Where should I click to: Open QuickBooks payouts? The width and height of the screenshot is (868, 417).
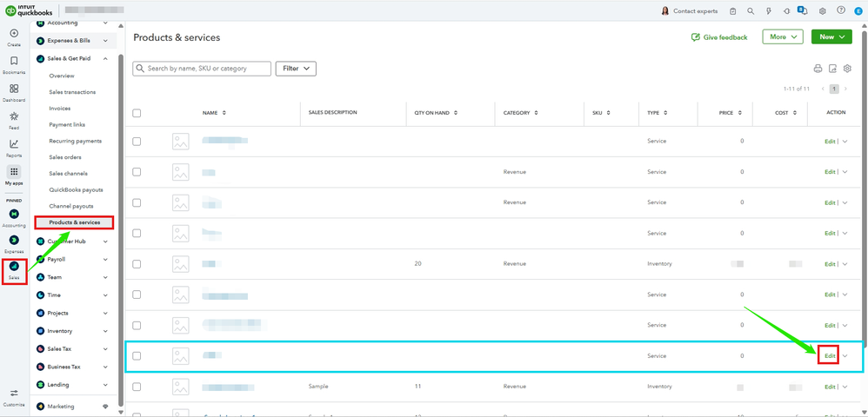pyautogui.click(x=76, y=189)
